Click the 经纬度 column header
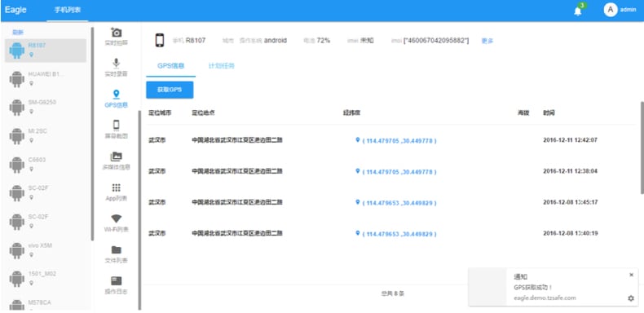Image resolution: width=644 pixels, height=313 pixels. point(352,113)
